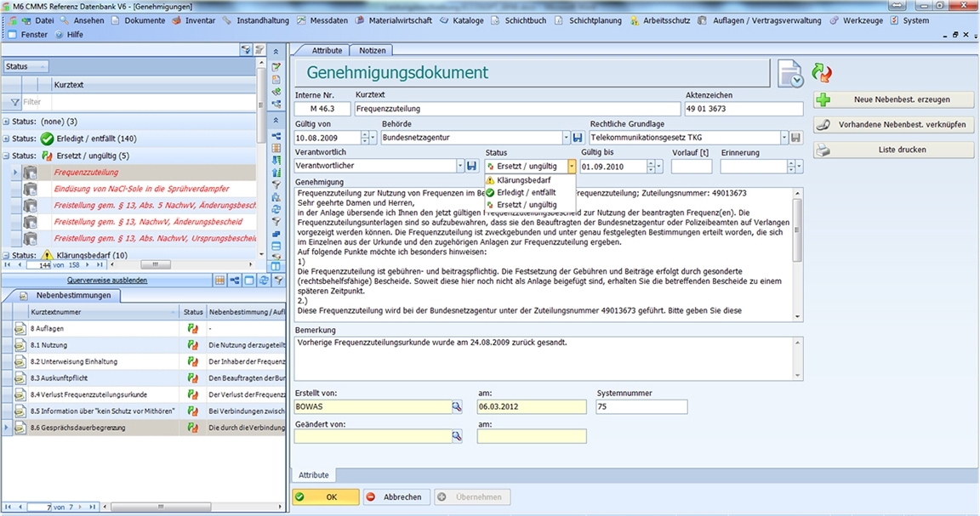Open the Instandhaltung menu
Image resolution: width=980 pixels, height=516 pixels.
point(263,20)
